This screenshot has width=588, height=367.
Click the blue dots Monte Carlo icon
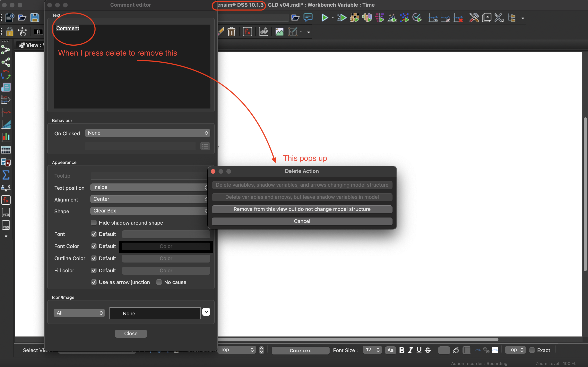click(x=404, y=18)
